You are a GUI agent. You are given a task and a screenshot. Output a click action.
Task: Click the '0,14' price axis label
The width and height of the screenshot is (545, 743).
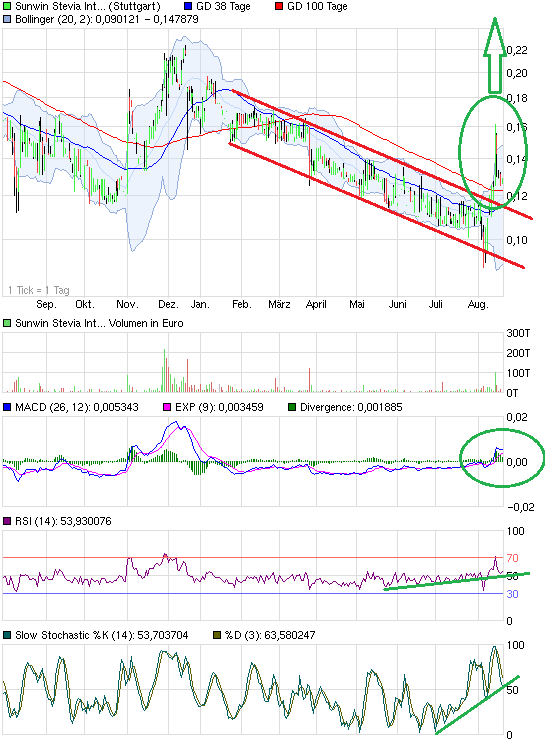click(x=517, y=159)
